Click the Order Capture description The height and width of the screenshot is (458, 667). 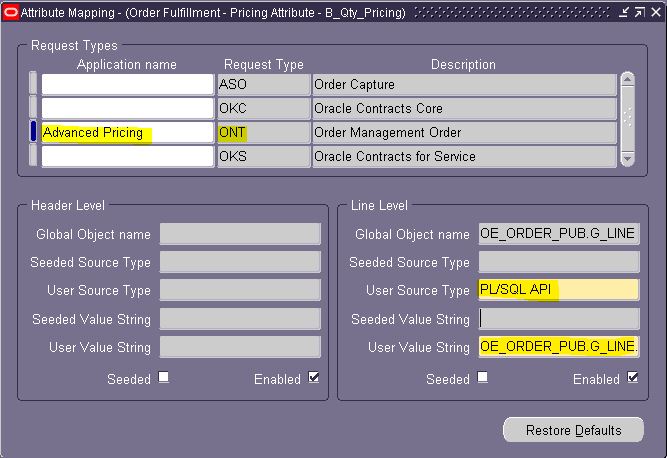(464, 84)
